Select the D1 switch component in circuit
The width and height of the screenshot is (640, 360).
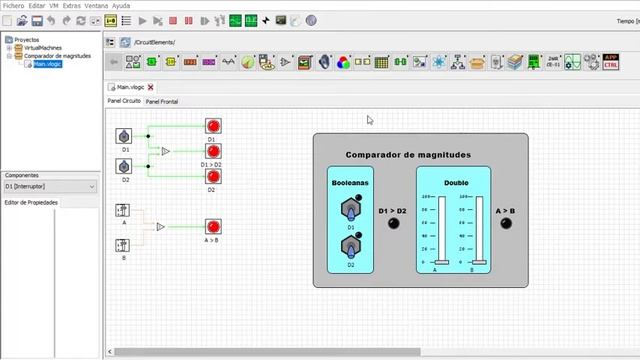tap(124, 136)
